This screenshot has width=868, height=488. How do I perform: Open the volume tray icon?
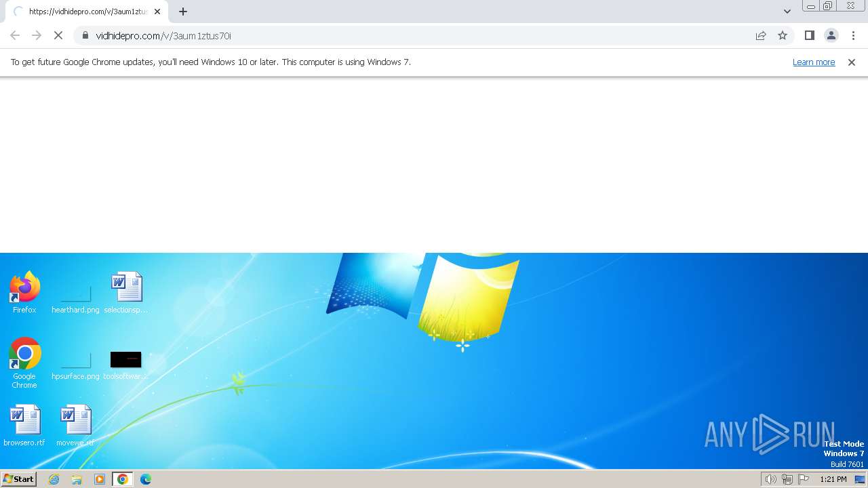click(x=770, y=479)
